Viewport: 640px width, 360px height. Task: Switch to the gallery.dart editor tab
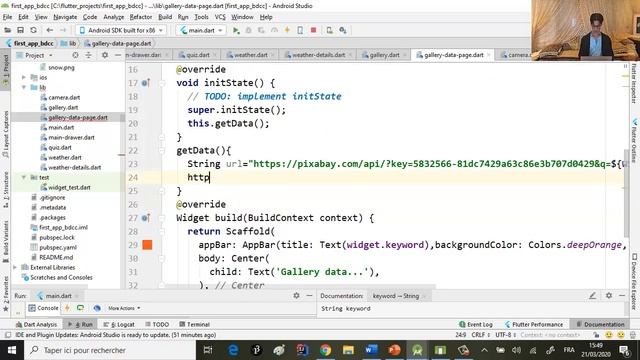point(384,55)
